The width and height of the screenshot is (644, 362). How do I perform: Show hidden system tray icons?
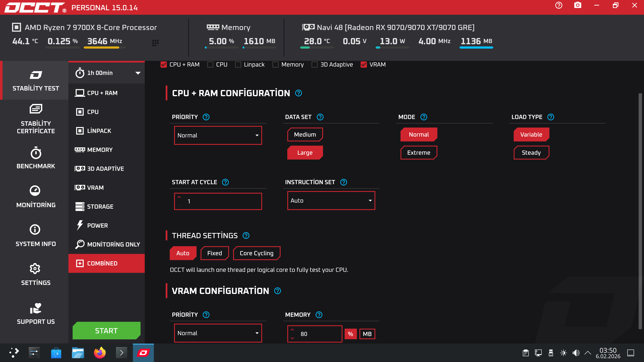tap(588, 353)
